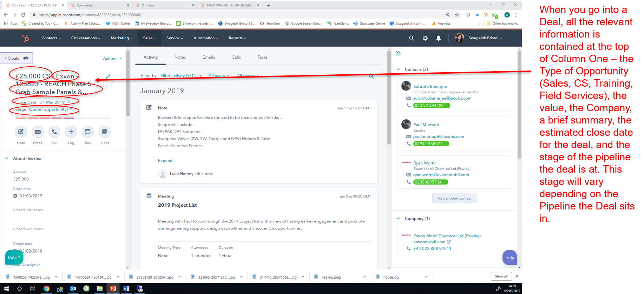
Task: Click the Add another contact button
Action: [x=454, y=198]
